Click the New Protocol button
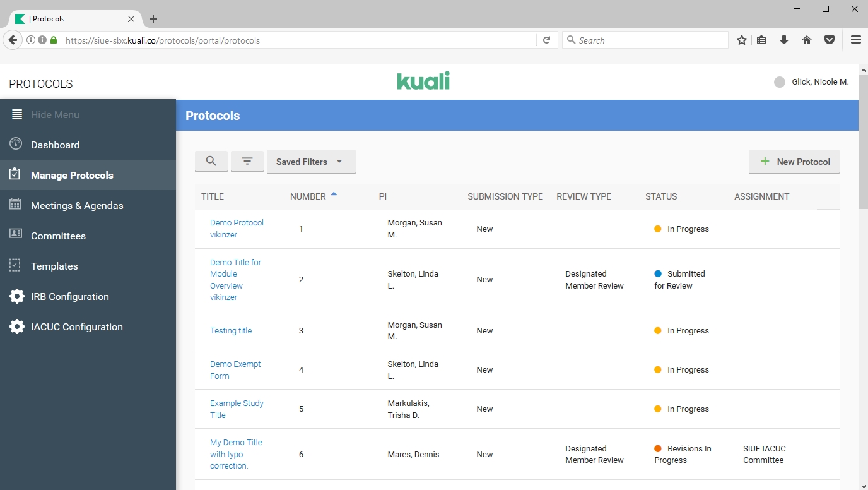Image resolution: width=868 pixels, height=490 pixels. click(x=794, y=162)
